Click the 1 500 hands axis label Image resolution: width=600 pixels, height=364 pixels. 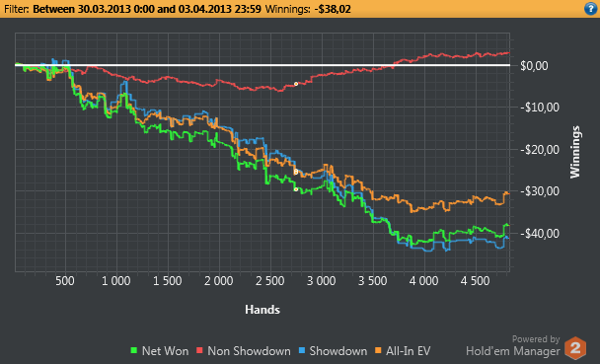167,281
